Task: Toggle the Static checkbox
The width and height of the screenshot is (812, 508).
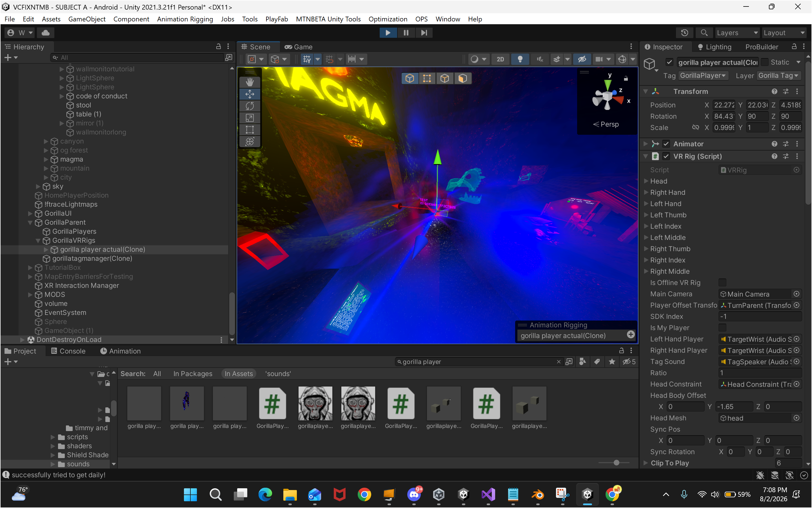Action: (x=765, y=62)
